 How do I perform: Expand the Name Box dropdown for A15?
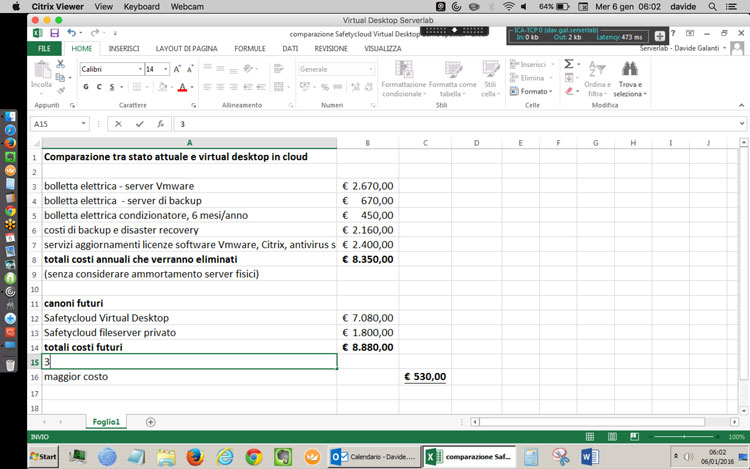[x=84, y=124]
